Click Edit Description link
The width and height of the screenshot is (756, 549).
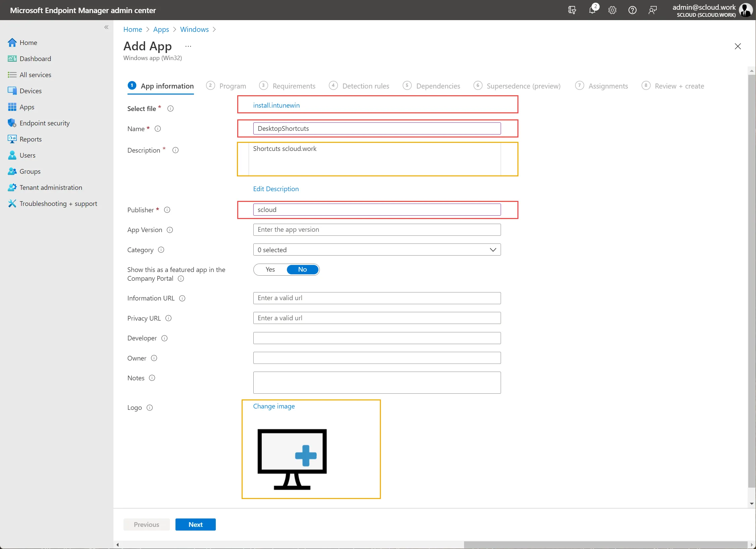[x=276, y=189]
